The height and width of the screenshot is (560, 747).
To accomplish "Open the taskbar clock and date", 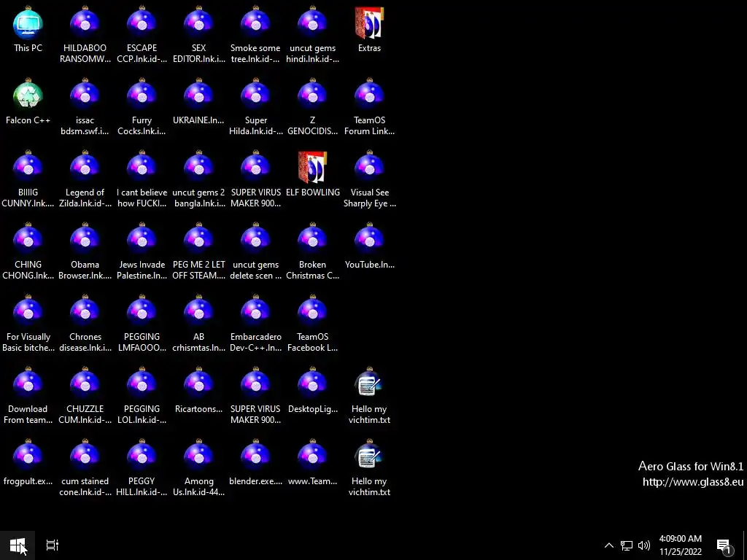I will click(681, 545).
